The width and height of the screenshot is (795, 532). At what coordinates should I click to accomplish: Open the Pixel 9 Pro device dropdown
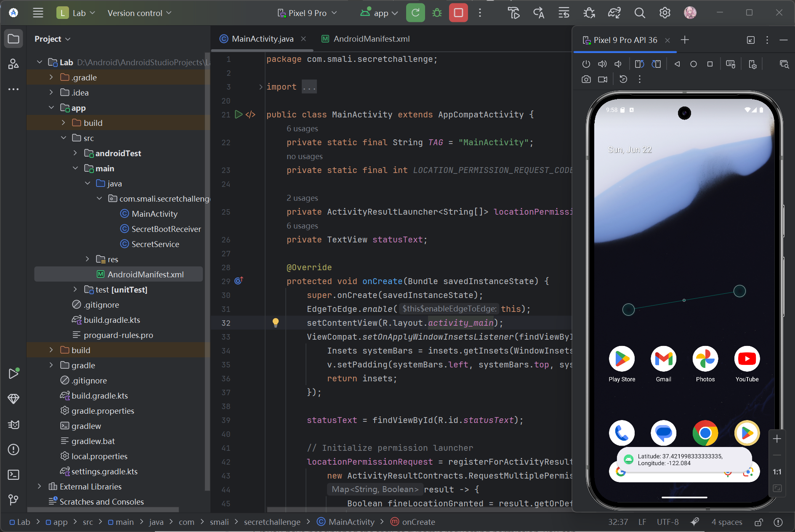(x=308, y=13)
